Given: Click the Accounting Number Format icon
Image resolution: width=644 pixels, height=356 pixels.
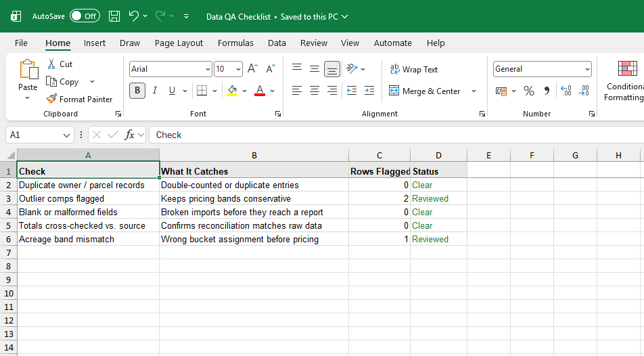Looking at the screenshot, I should 501,91.
